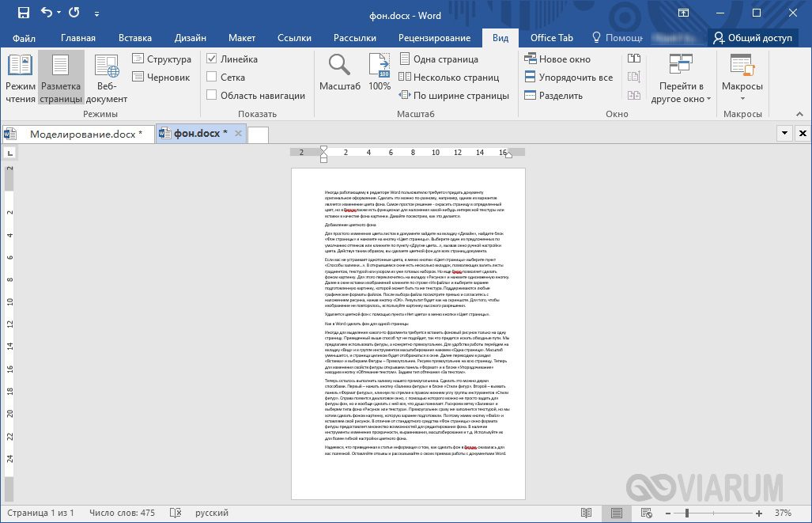Screen dimensions: 812x523
Task: Enable the Сетка gridlines checkbox
Action: coord(211,77)
